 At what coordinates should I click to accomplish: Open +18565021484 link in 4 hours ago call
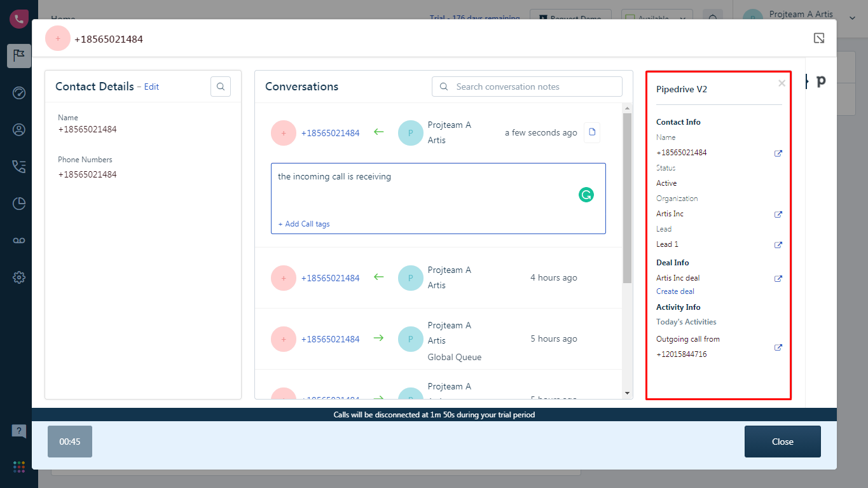[x=330, y=278]
